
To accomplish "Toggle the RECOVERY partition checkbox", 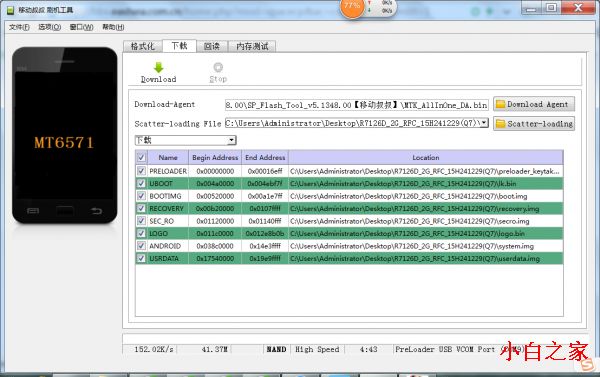I will (141, 208).
